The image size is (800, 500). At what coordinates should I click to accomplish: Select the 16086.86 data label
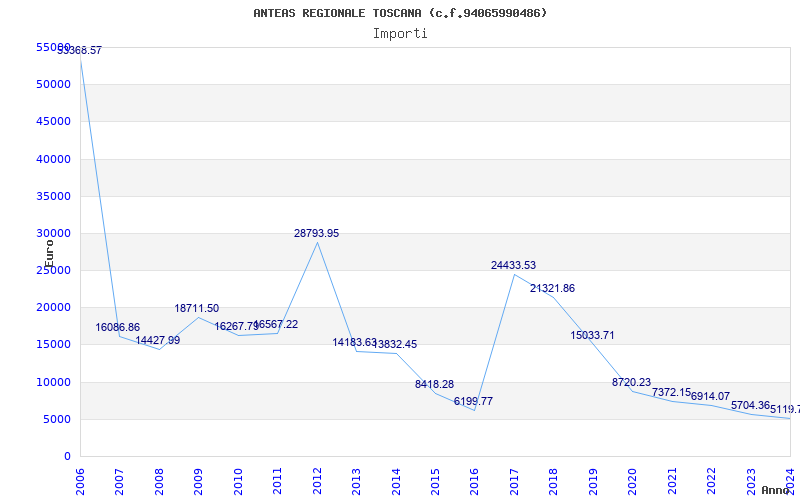tap(117, 328)
